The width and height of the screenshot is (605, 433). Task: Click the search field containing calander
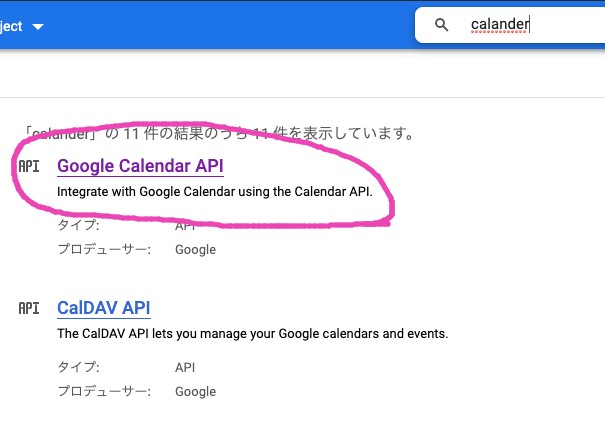pyautogui.click(x=510, y=25)
